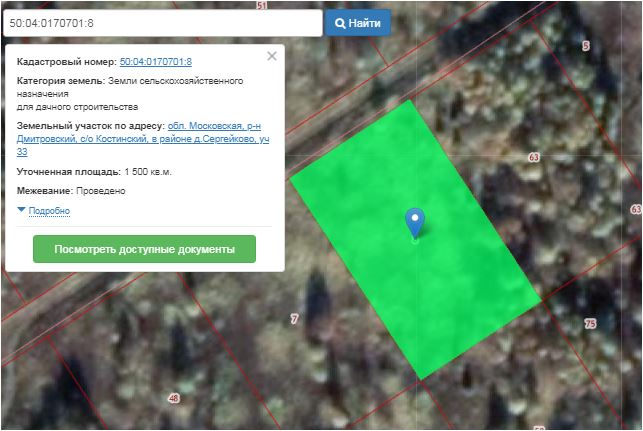Focus the cadastral number search field
Image resolution: width=643 pixels, height=431 pixels.
161,22
